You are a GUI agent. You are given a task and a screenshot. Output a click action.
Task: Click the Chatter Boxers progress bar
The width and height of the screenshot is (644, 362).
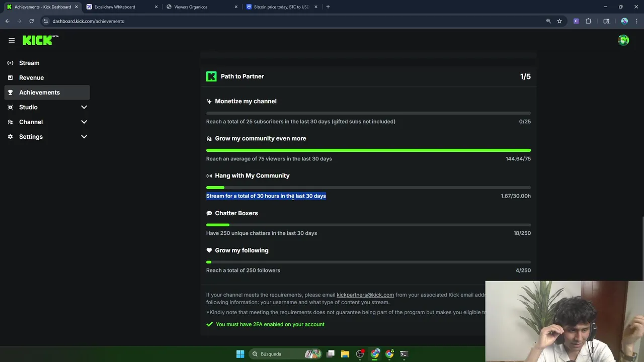(368, 225)
